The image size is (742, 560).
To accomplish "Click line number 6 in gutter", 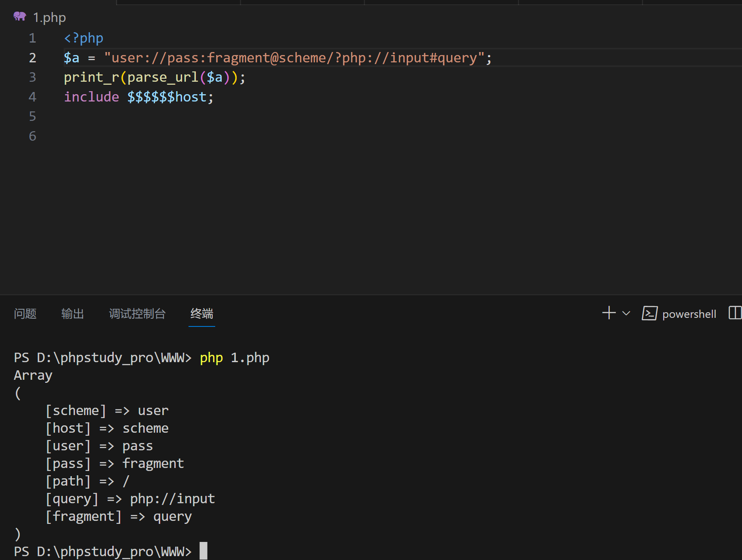I will coord(32,136).
